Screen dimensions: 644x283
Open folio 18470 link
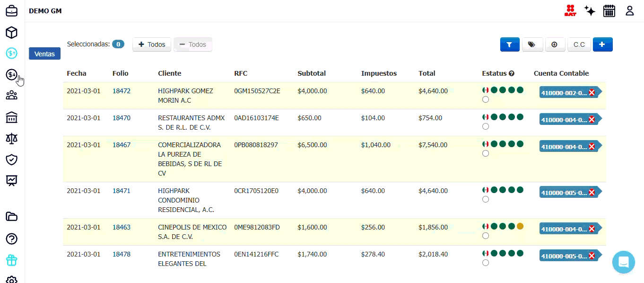(122, 118)
